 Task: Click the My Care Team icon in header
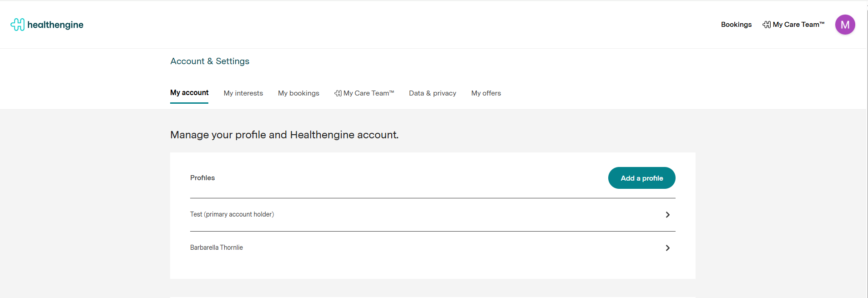tap(767, 25)
